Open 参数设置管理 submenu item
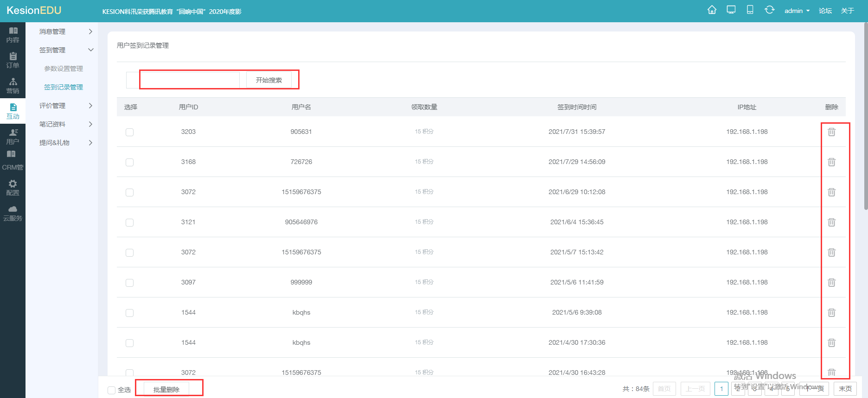Screen dimensions: 868x398 64,69
